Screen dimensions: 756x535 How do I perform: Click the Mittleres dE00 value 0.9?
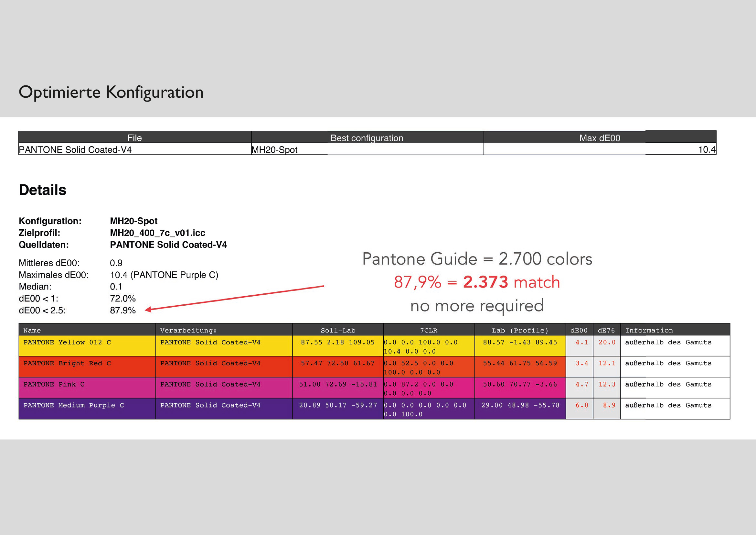(116, 263)
